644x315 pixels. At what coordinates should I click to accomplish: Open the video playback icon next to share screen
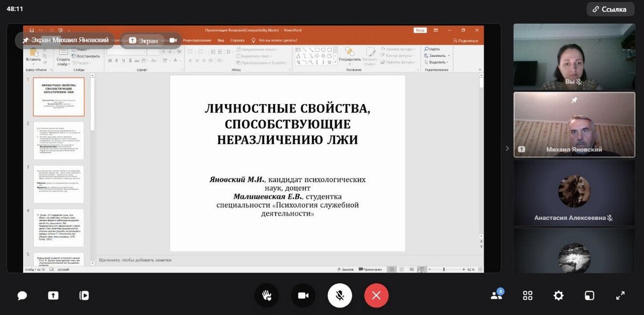pos(84,295)
